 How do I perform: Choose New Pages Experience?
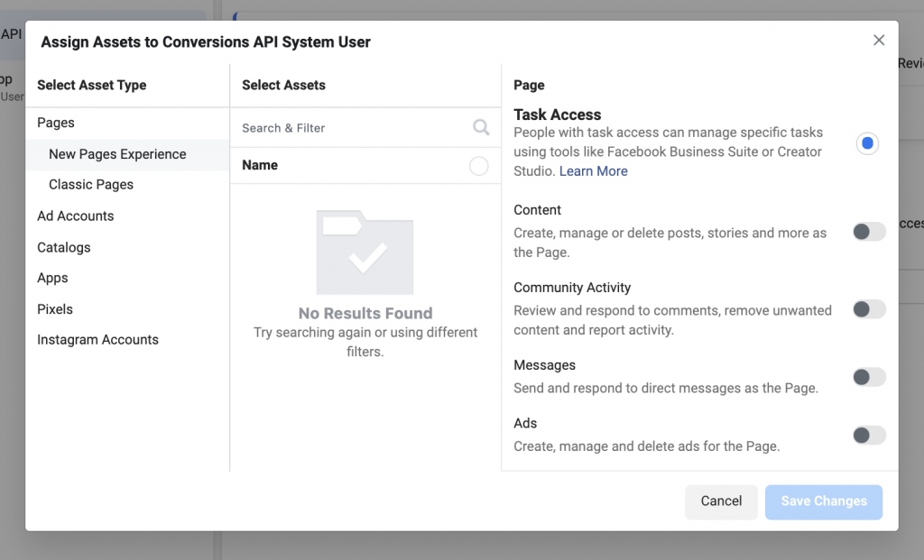[x=127, y=154]
